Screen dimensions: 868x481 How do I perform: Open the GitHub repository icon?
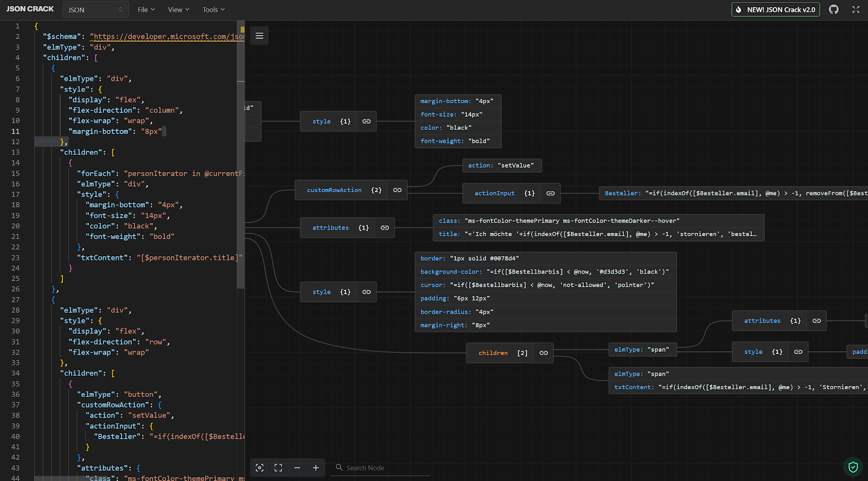pyautogui.click(x=834, y=9)
